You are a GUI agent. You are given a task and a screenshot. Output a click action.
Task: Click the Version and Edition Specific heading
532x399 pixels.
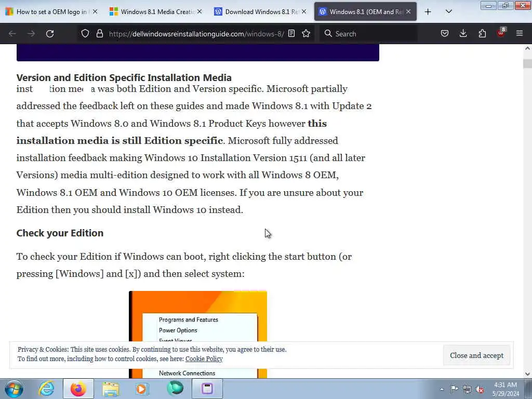click(x=124, y=78)
